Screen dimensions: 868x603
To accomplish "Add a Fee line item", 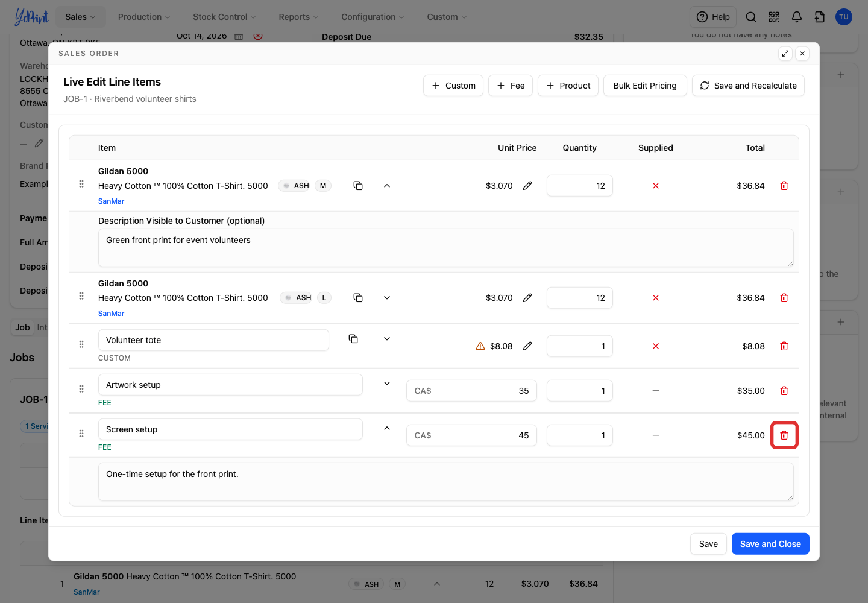I will click(x=511, y=86).
